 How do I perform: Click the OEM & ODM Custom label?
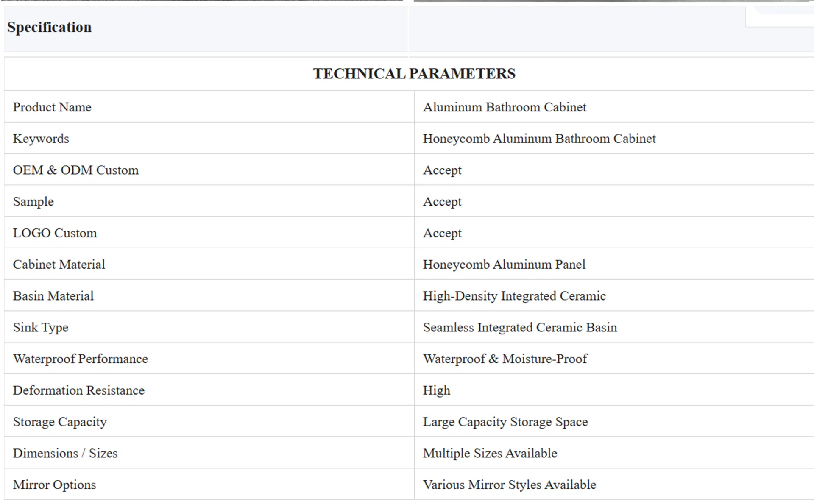[x=75, y=170]
